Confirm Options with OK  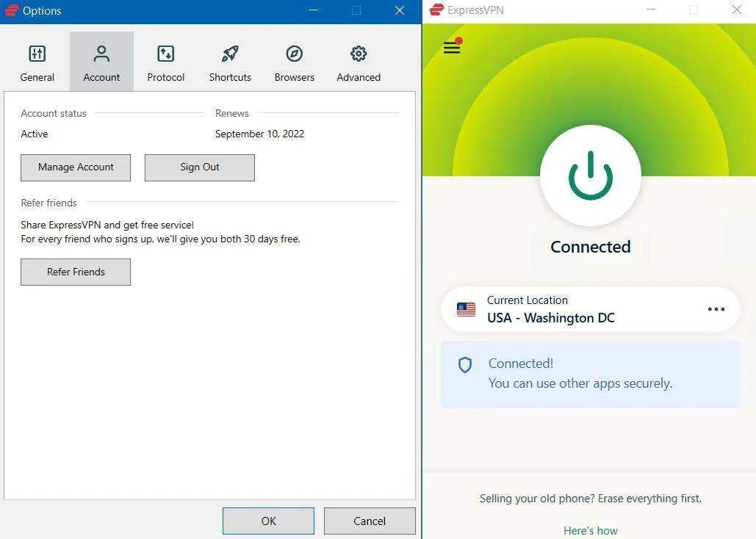click(x=269, y=521)
